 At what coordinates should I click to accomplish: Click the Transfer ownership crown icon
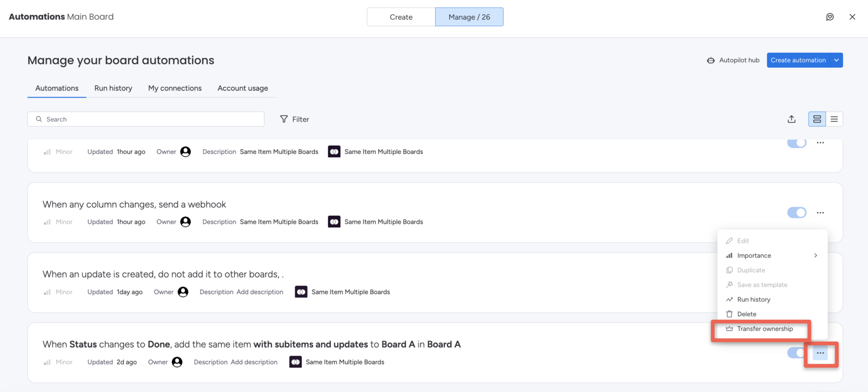(729, 329)
